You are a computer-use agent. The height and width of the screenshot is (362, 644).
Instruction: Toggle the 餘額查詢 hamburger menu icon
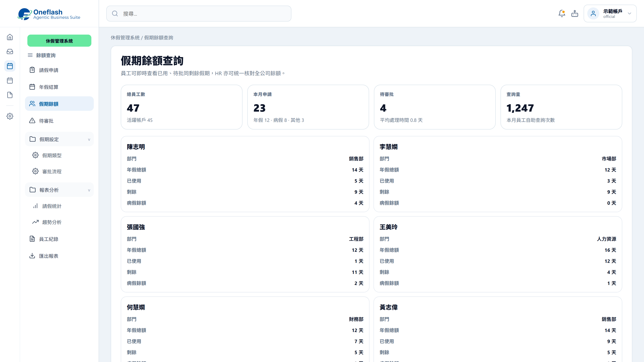[30, 55]
